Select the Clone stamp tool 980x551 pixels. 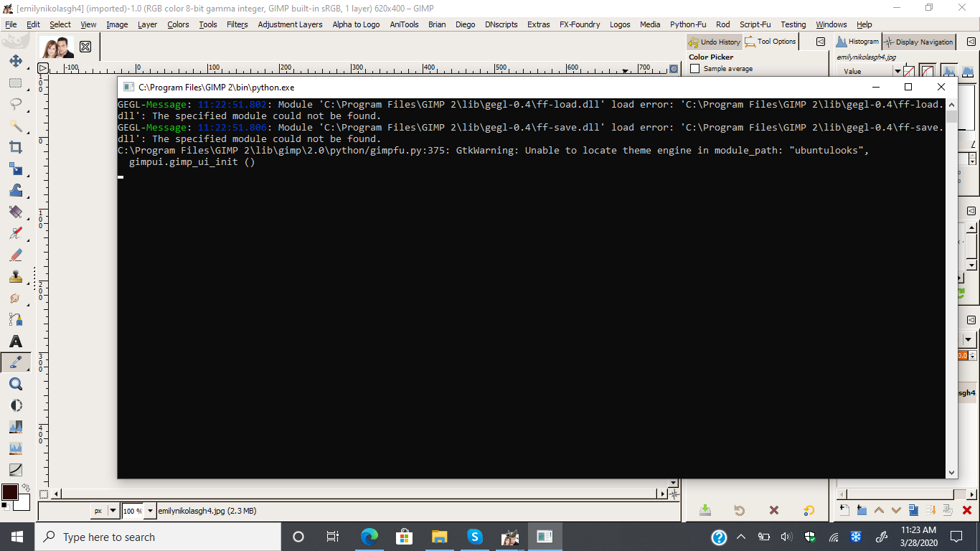15,276
